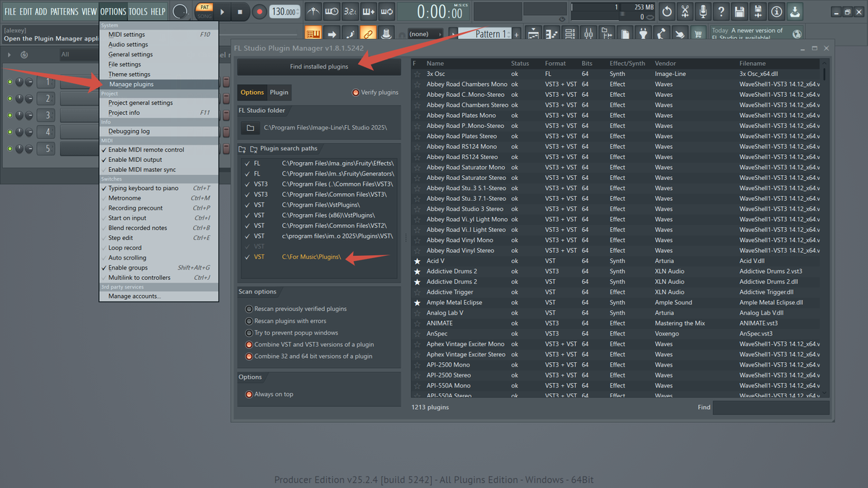Viewport: 868px width, 488px height.
Task: Favorite the 3x Osc plugin star
Action: [x=417, y=74]
